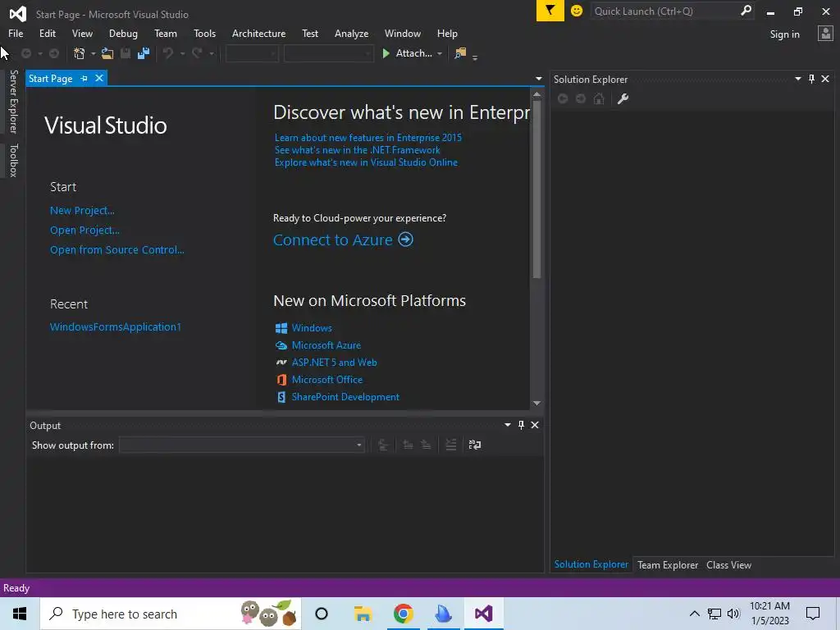Open Output panel window position dropdown
The height and width of the screenshot is (630, 840).
(507, 425)
